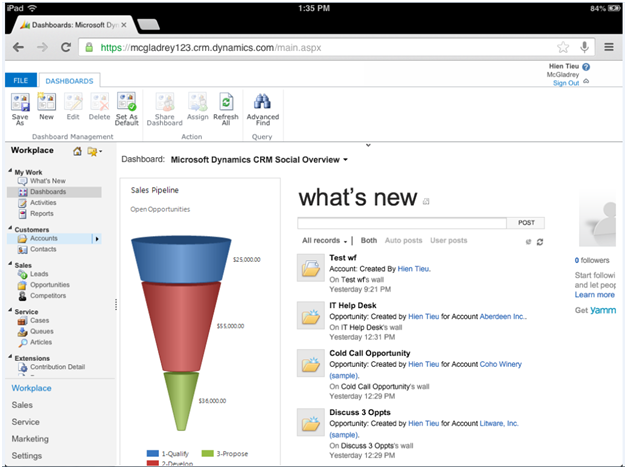Select the Both posts filter
The image size is (627, 469).
[369, 240]
